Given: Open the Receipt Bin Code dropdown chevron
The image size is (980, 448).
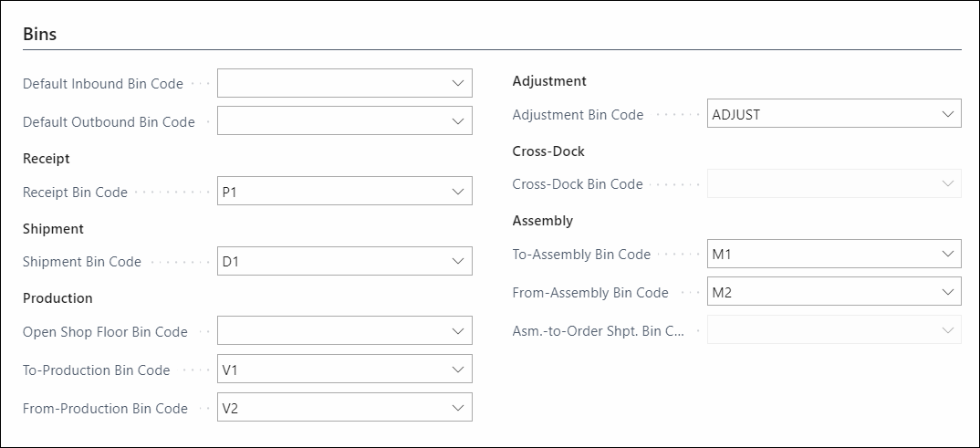Looking at the screenshot, I should point(457,192).
